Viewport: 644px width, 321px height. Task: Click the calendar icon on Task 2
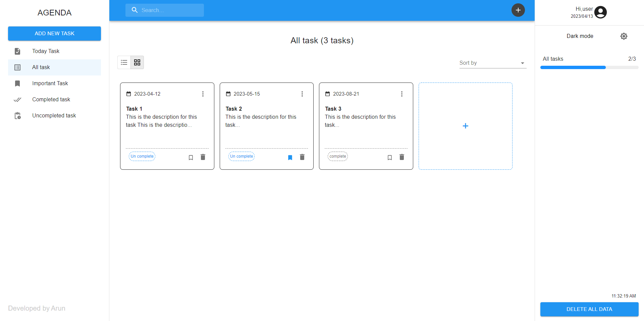click(x=228, y=94)
